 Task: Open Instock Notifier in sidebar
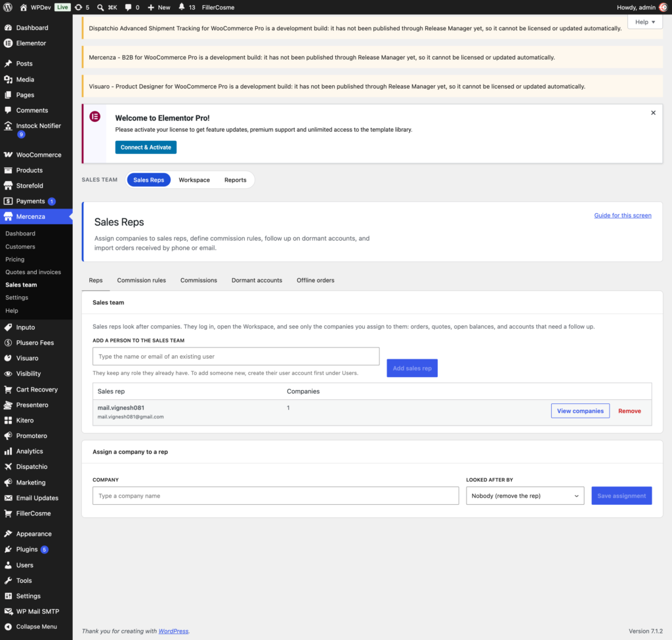pos(37,130)
